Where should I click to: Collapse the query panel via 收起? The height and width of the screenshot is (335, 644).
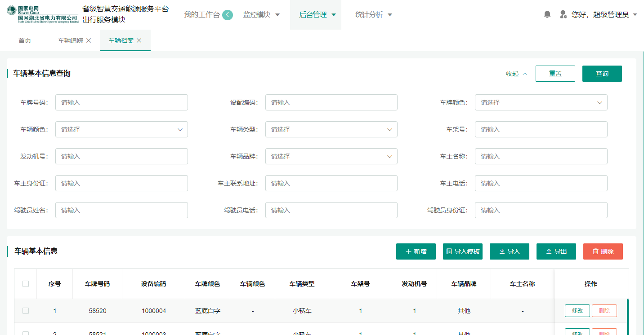[x=516, y=74]
